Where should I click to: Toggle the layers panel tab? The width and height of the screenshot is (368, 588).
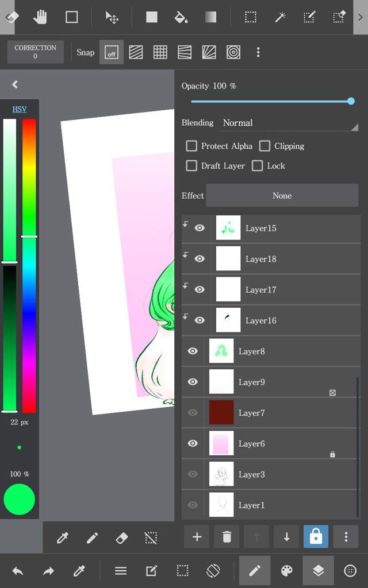click(318, 571)
